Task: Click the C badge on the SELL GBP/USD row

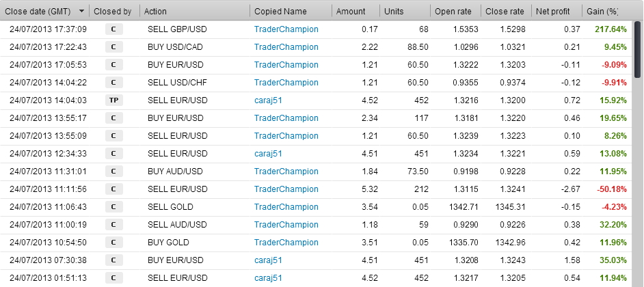Action: pyautogui.click(x=113, y=29)
